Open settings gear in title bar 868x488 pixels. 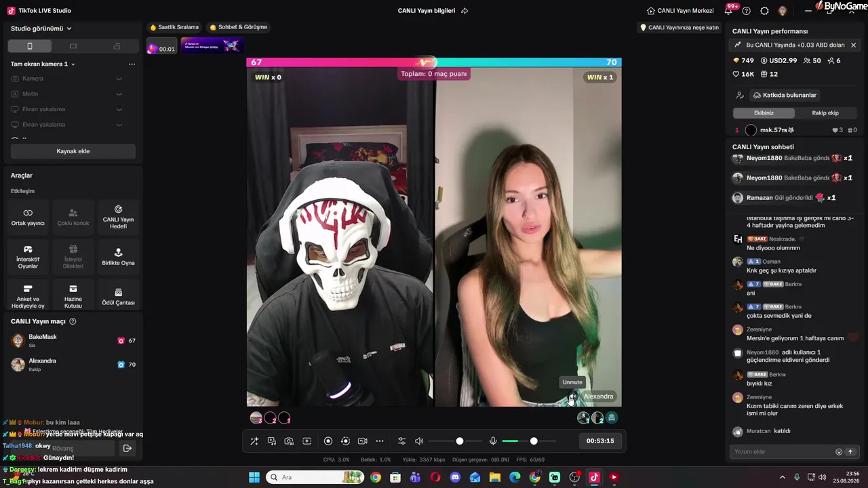[x=764, y=11]
